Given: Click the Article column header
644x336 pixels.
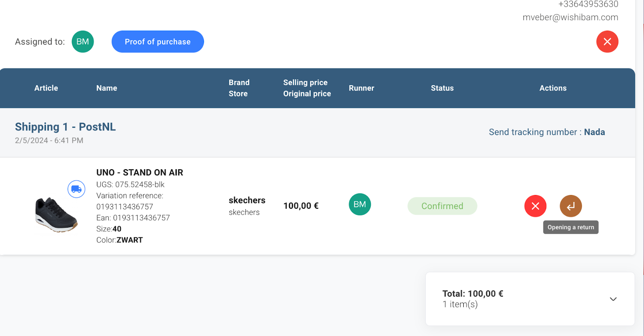Looking at the screenshot, I should (x=46, y=88).
